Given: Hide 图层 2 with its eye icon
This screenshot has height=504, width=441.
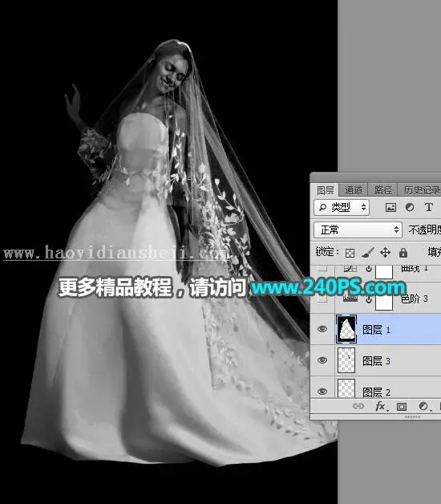Looking at the screenshot, I should click(322, 391).
